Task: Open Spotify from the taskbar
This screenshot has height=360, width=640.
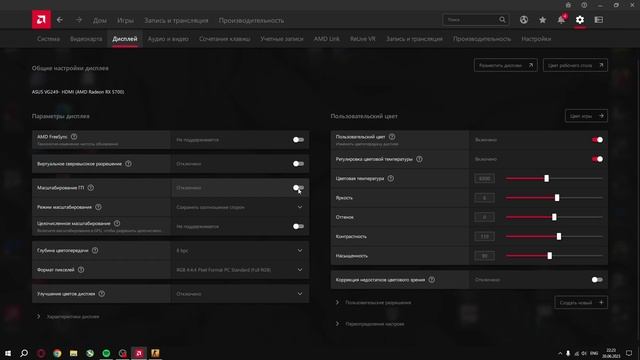Action: pos(106,353)
